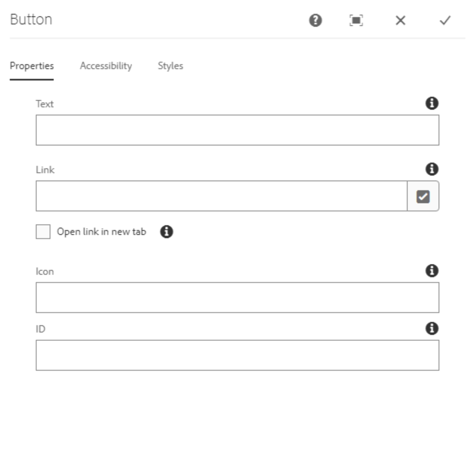The width and height of the screenshot is (476, 452).
Task: Click the "Open link in new tab" label text
Action: pos(101,232)
